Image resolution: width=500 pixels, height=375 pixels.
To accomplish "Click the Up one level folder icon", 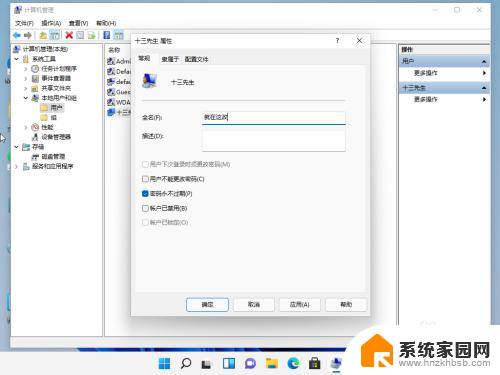I will (43, 35).
